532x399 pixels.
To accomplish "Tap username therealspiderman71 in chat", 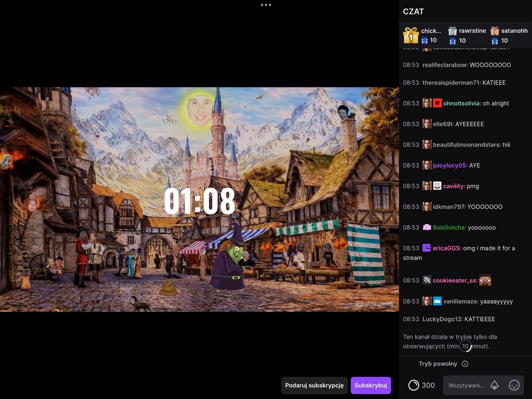I will coord(451,82).
